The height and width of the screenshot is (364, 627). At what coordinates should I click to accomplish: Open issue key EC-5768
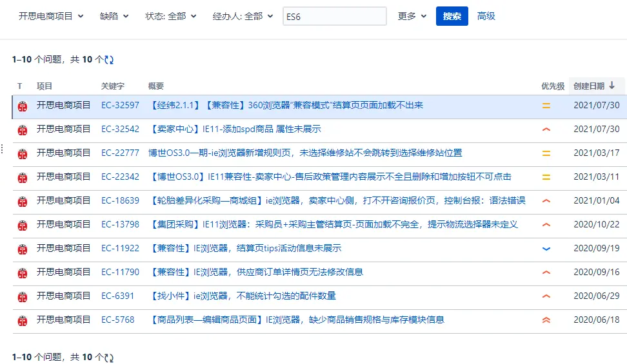117,320
